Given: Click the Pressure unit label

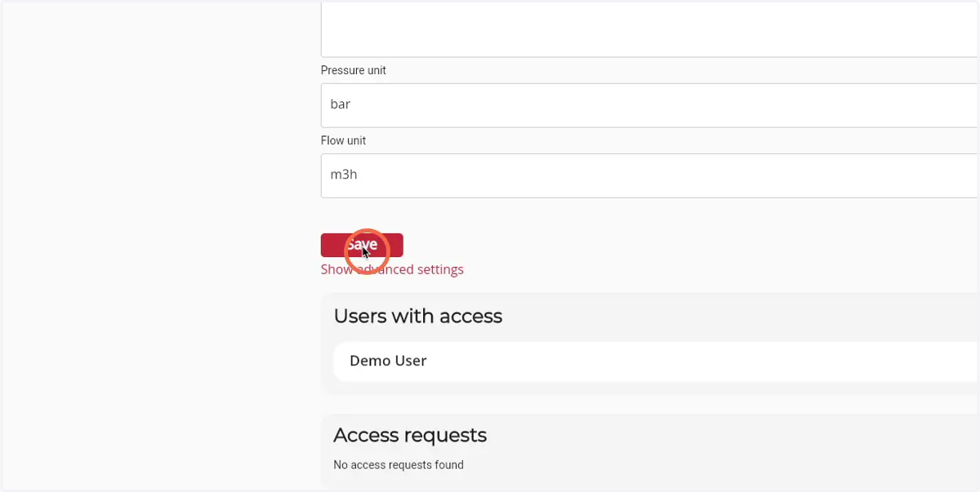Looking at the screenshot, I should pos(354,71).
